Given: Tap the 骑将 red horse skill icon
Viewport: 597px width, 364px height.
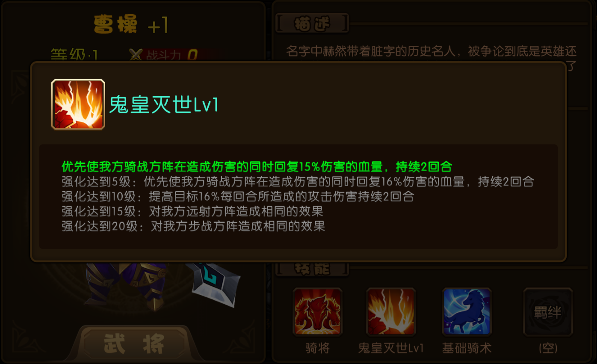Looking at the screenshot, I should tap(317, 312).
